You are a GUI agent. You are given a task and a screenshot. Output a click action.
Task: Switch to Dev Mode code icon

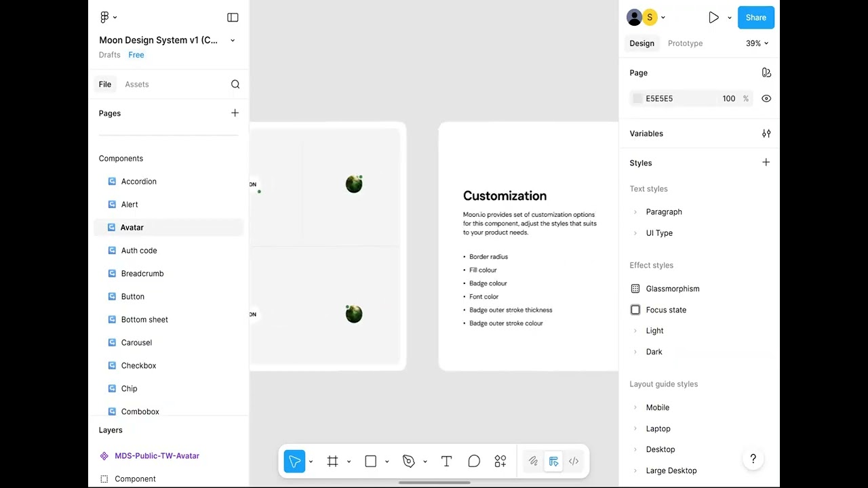[x=574, y=462]
